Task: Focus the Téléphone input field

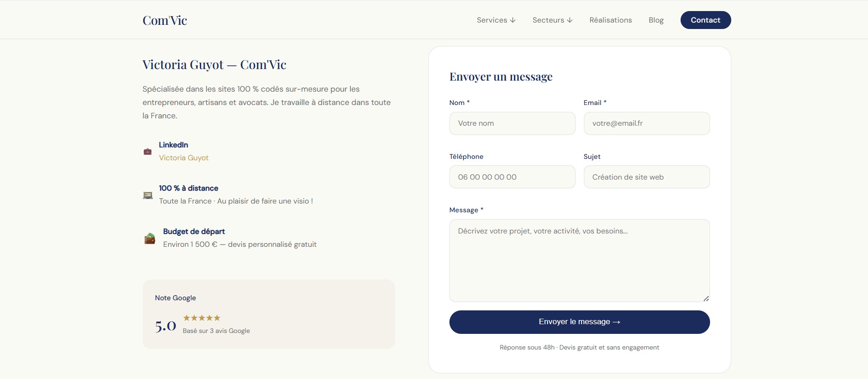Action: point(512,177)
